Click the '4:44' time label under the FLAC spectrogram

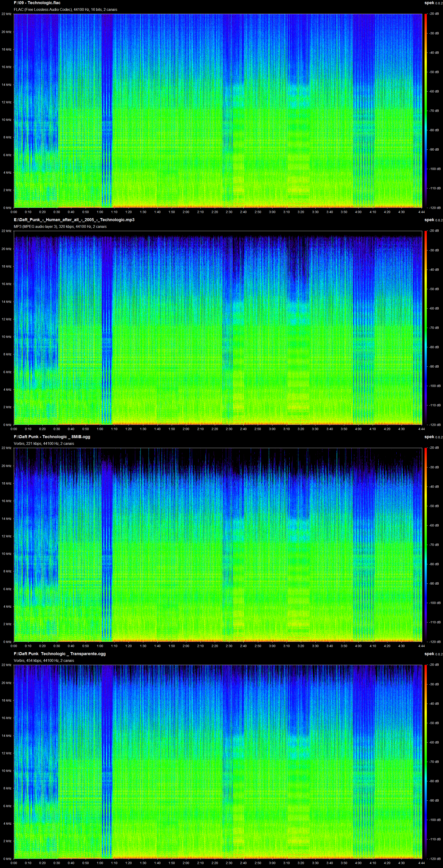(421, 212)
